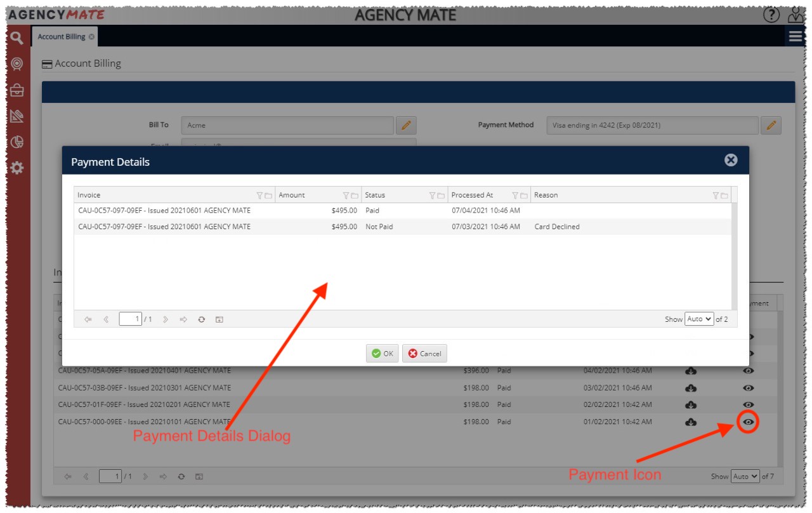The width and height of the screenshot is (812, 513).
Task: Go to last page in Payment Details pager
Action: (183, 319)
